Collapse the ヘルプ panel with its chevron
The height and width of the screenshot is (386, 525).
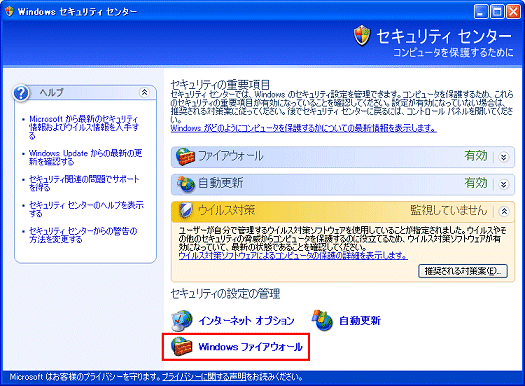pyautogui.click(x=144, y=92)
